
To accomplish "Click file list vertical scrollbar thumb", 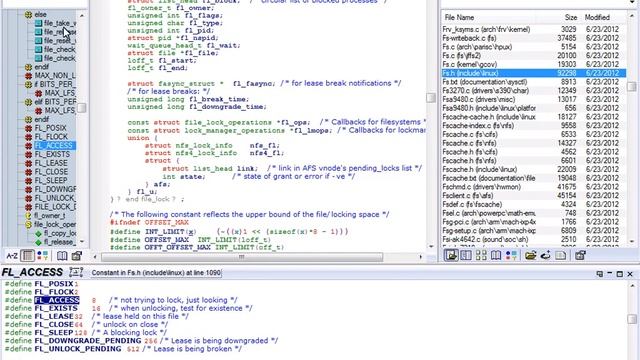I will (631, 87).
